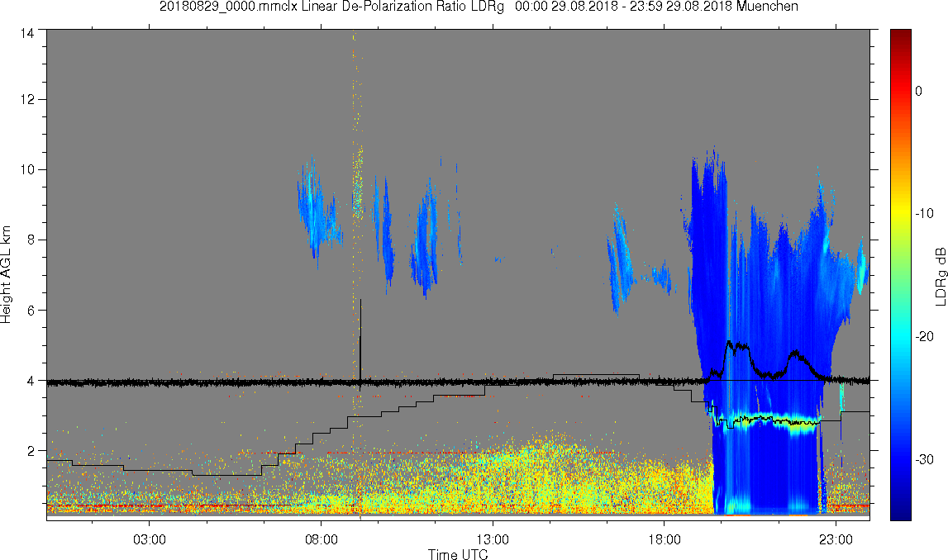Click the height tick label 12
948x560 pixels.
click(27, 99)
